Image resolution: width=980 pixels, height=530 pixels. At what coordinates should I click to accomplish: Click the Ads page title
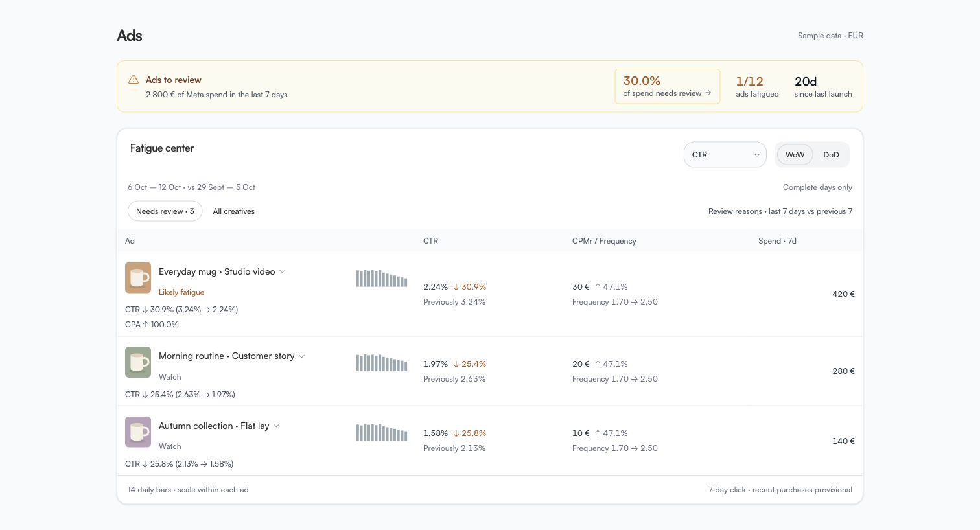coord(130,36)
